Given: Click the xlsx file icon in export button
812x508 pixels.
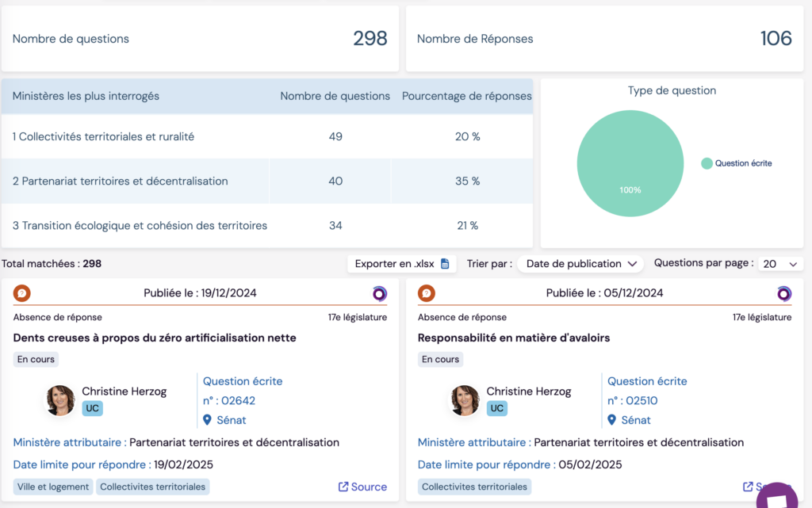Looking at the screenshot, I should coord(445,264).
